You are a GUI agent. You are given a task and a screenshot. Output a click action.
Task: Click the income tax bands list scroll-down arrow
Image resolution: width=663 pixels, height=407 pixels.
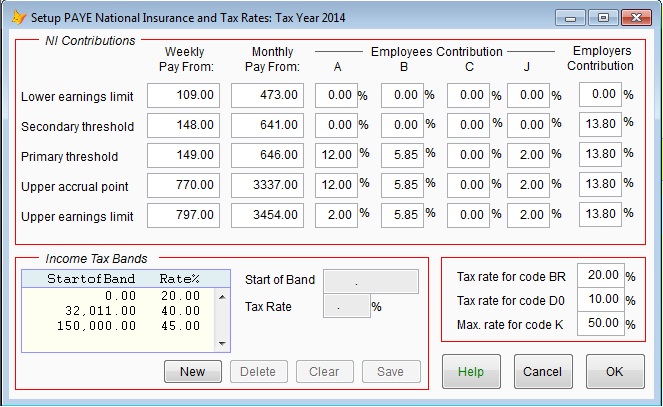(222, 344)
